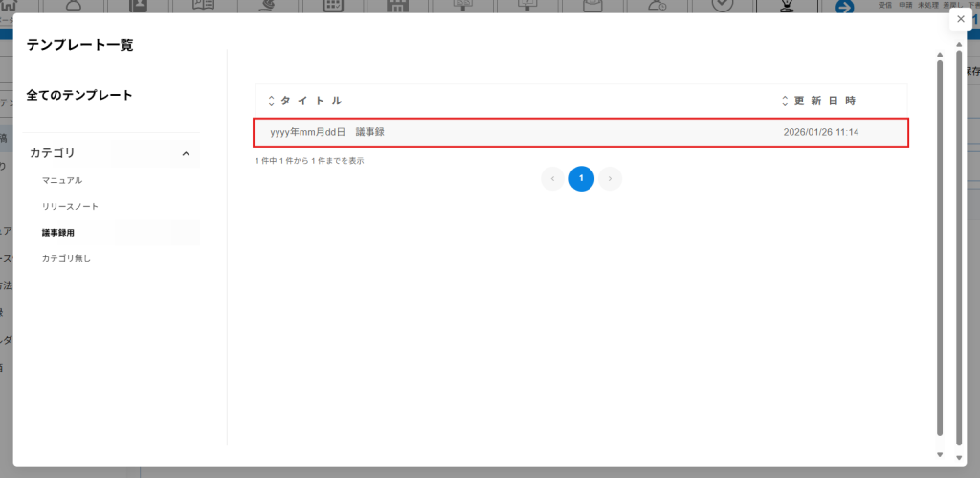Select the マニュアル category
980x478 pixels.
62,180
